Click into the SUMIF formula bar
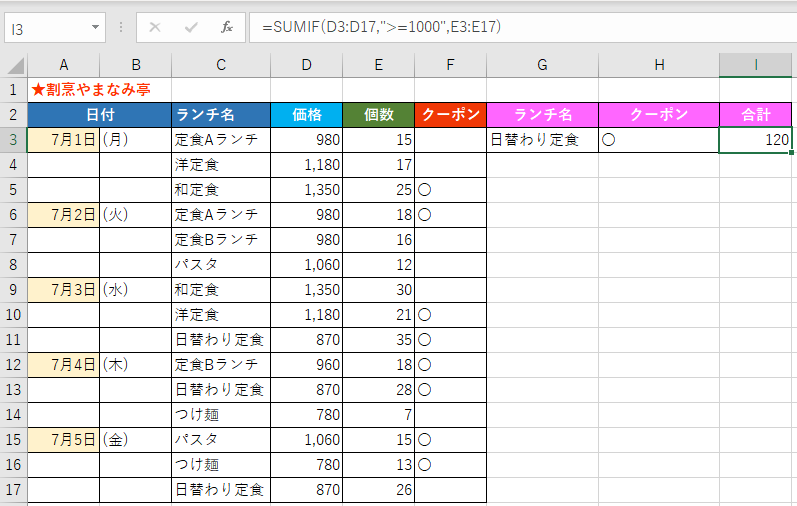 [x=523, y=27]
